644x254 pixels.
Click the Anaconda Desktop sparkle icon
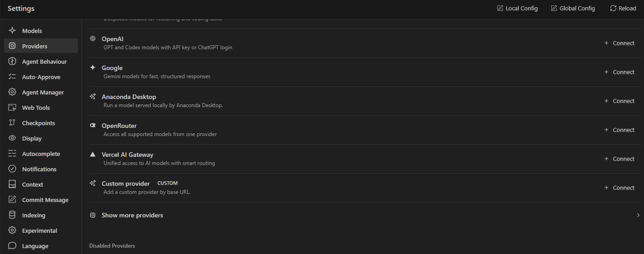click(x=93, y=97)
